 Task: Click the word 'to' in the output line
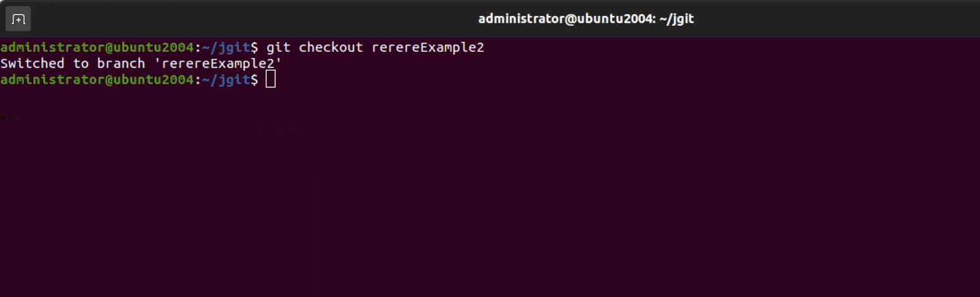pos(81,64)
